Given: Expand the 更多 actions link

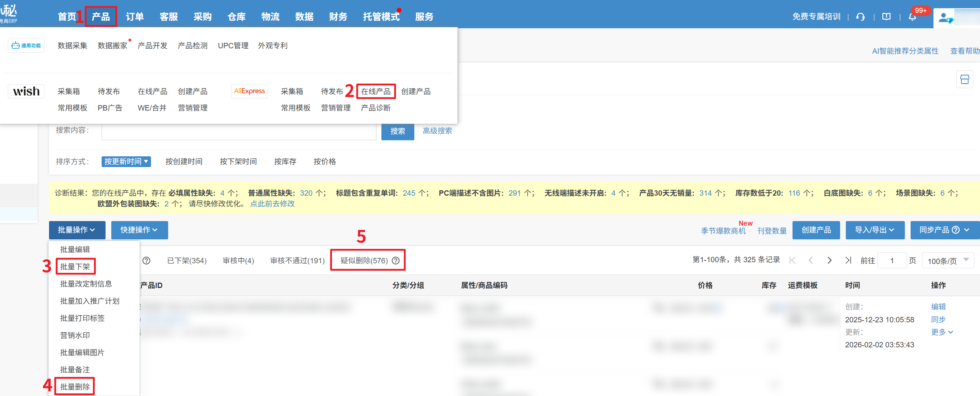Looking at the screenshot, I should (942, 332).
